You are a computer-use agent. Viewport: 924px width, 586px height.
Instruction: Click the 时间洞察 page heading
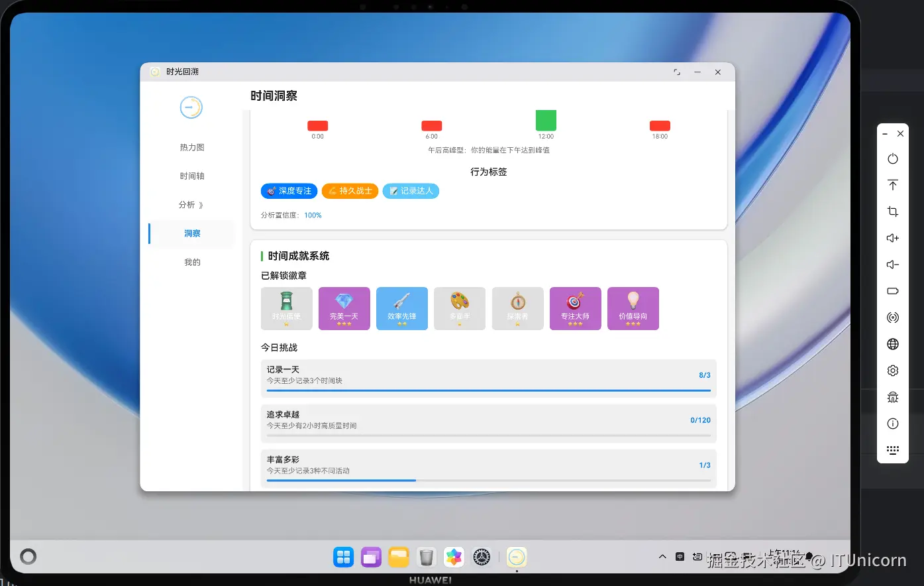click(x=274, y=96)
